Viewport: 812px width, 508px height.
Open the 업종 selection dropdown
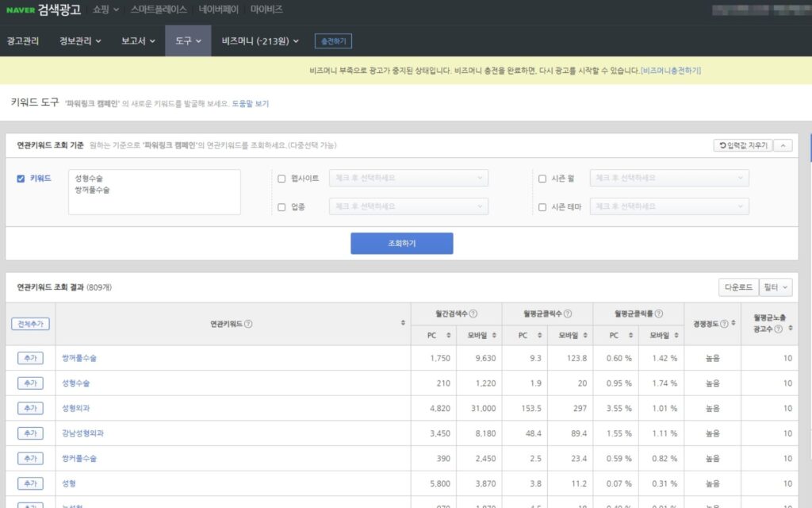(408, 206)
